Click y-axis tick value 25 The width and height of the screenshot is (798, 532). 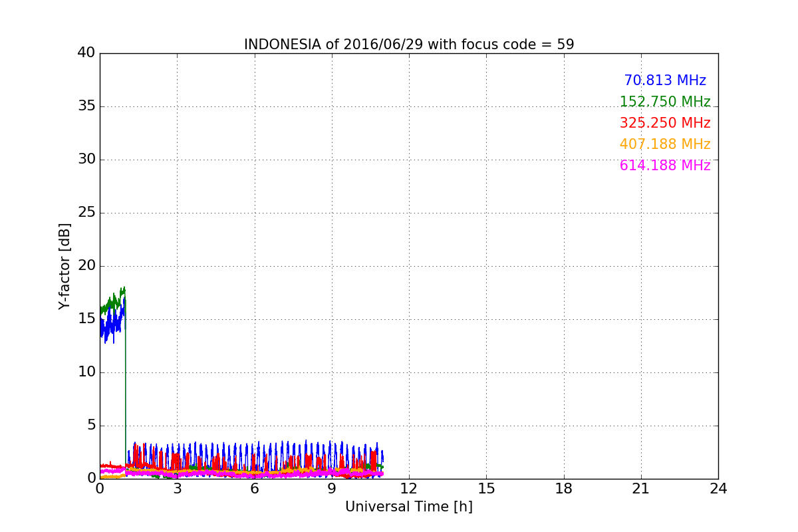click(x=86, y=213)
